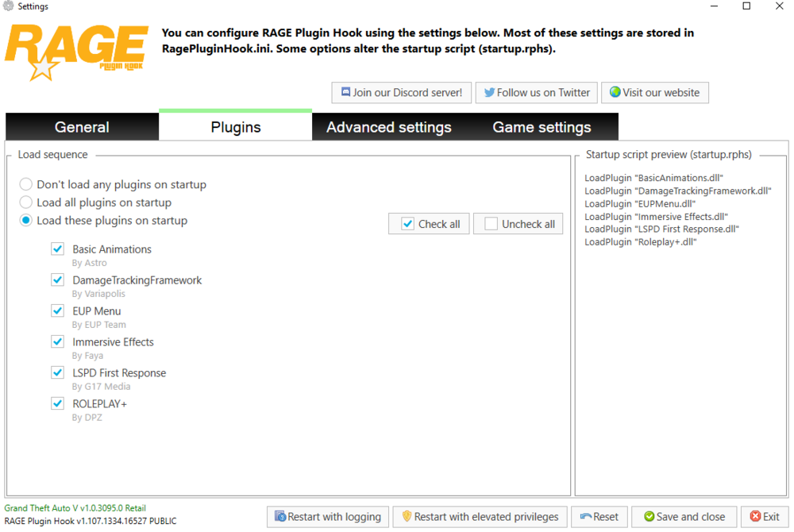
Task: Switch to the General tab
Action: (x=82, y=127)
